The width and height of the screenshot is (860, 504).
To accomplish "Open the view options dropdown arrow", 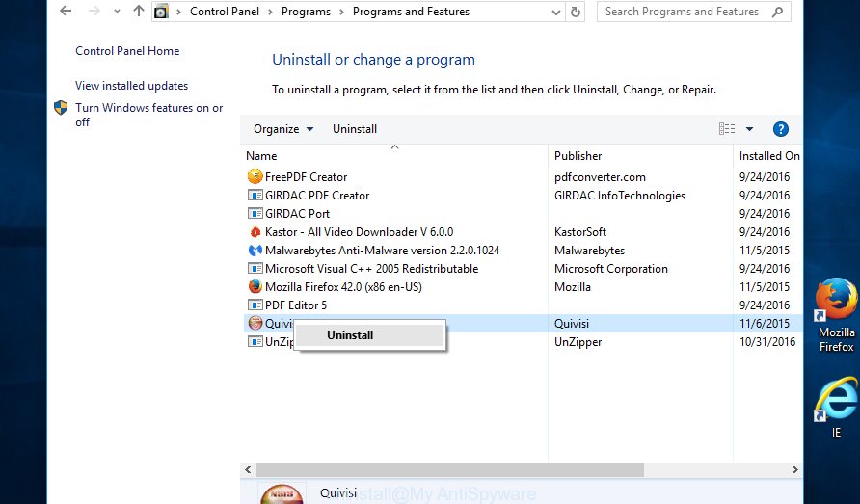I will pyautogui.click(x=749, y=129).
